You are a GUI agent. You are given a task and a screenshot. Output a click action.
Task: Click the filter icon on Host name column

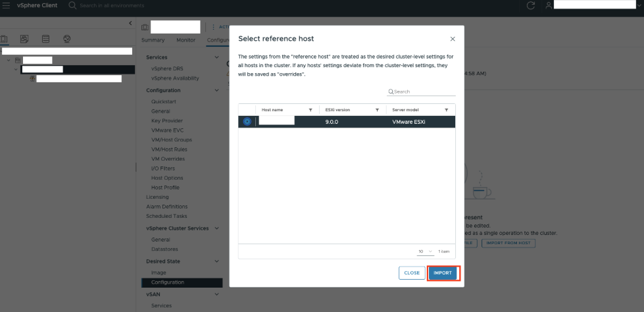point(310,110)
